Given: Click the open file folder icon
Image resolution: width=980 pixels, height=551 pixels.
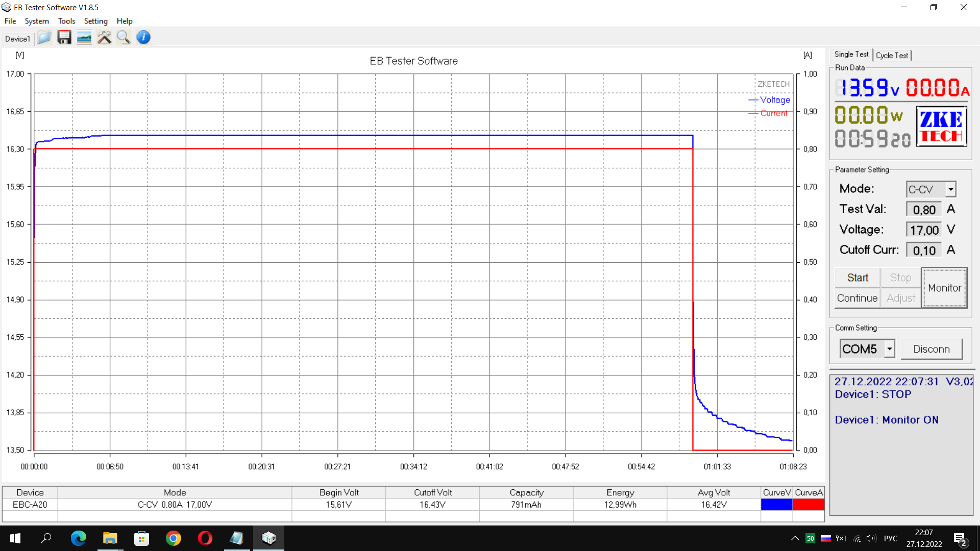Looking at the screenshot, I should click(44, 37).
